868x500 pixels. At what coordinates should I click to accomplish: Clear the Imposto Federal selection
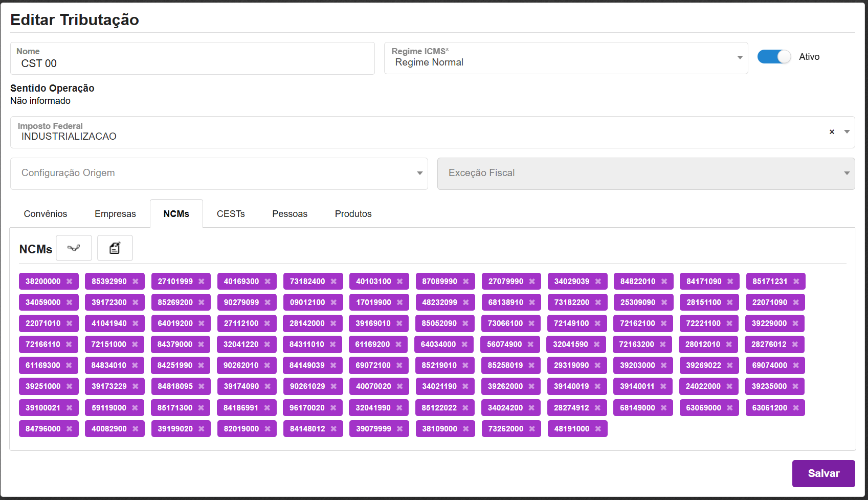832,132
